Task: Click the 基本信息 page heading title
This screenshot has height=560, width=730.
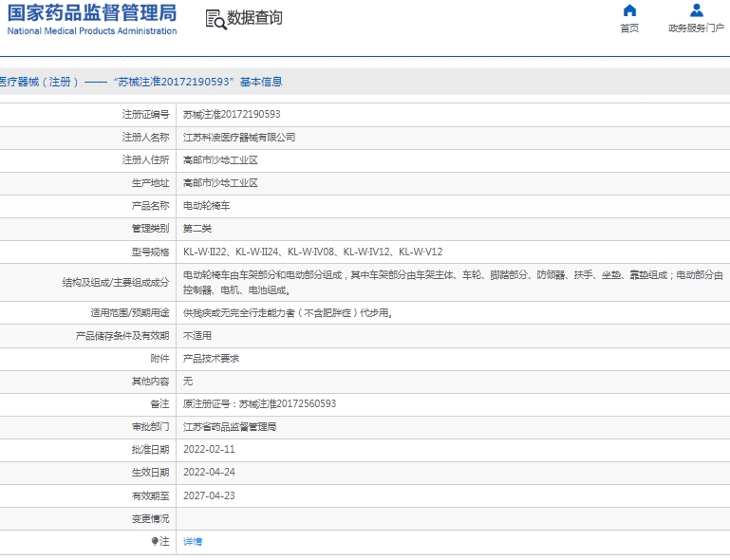Action: [x=261, y=82]
